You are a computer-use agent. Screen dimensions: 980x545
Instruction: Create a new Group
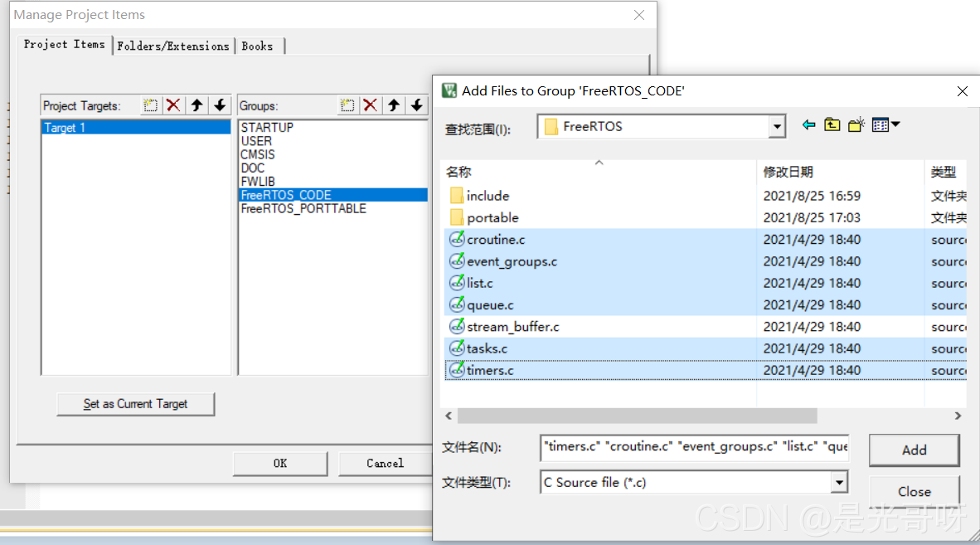tap(347, 105)
